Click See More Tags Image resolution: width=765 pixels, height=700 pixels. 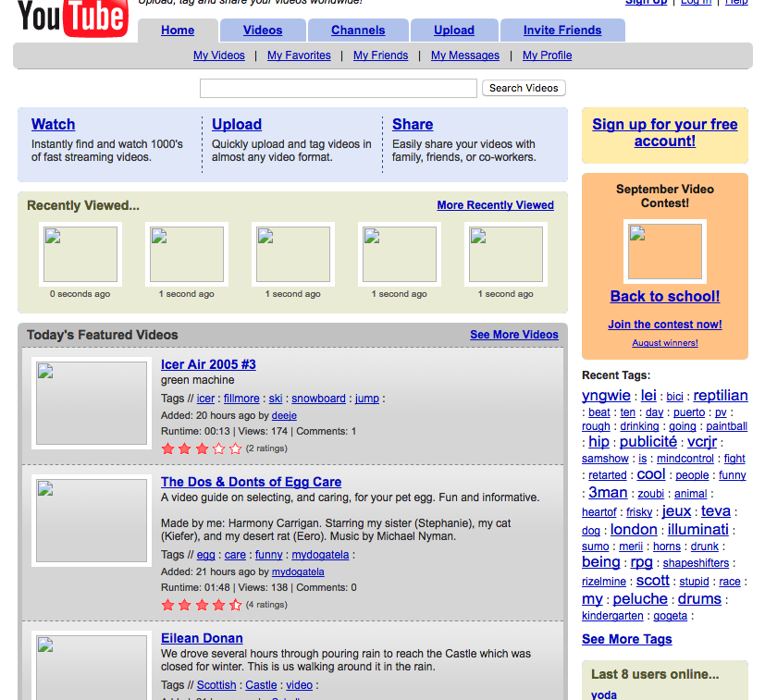coord(626,639)
